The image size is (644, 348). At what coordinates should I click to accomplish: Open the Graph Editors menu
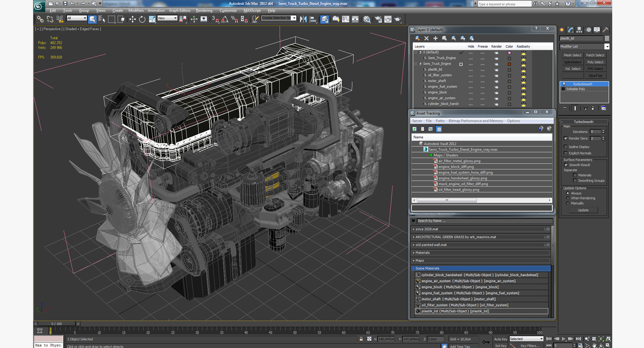pyautogui.click(x=180, y=10)
